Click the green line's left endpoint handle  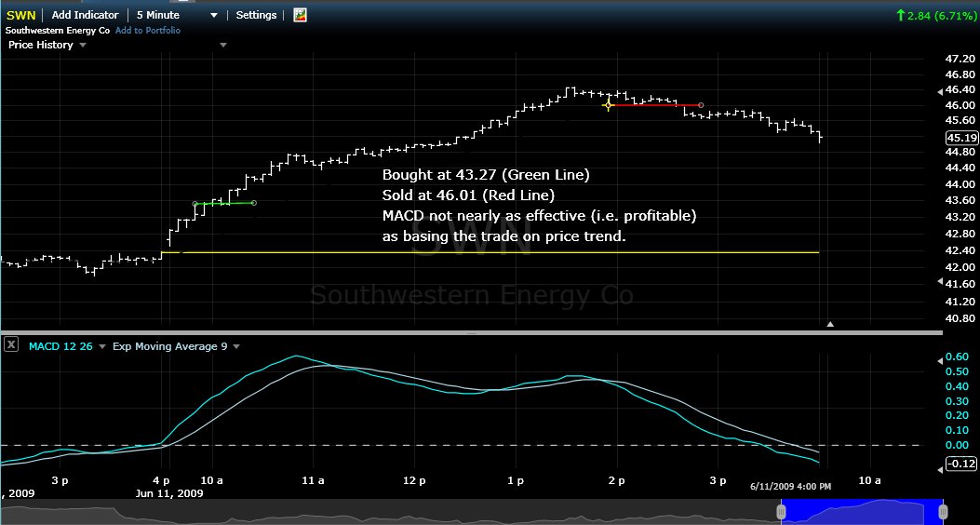pyautogui.click(x=195, y=204)
